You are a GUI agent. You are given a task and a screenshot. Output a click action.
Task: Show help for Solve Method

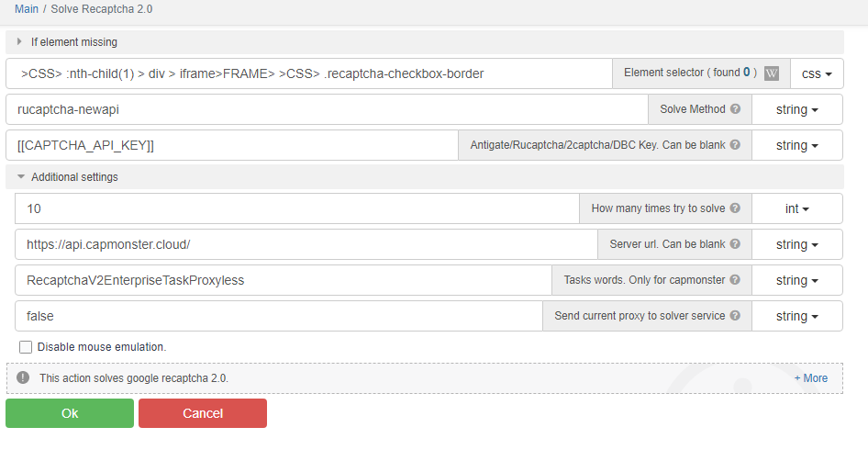point(735,108)
